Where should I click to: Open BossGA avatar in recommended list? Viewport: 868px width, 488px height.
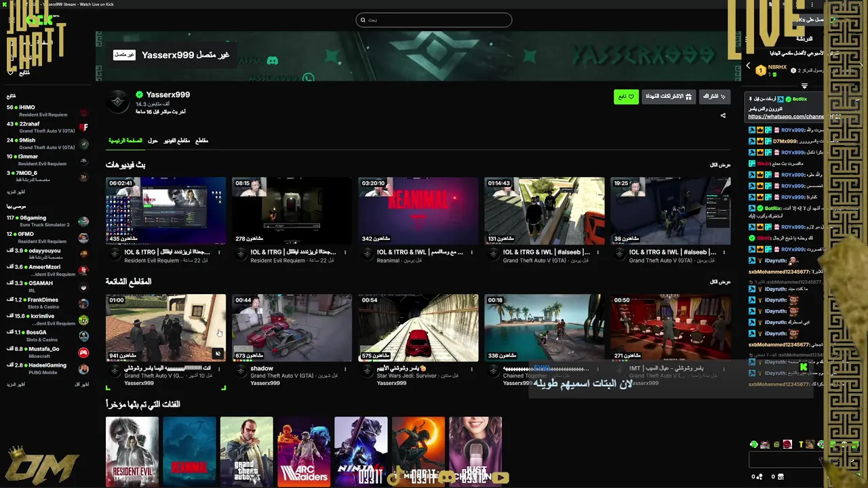(x=83, y=336)
